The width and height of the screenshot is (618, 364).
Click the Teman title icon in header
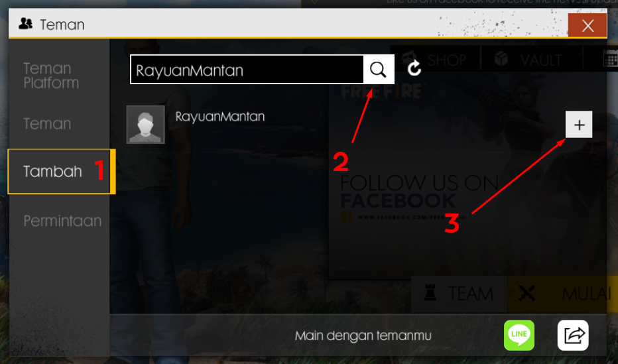tap(26, 24)
